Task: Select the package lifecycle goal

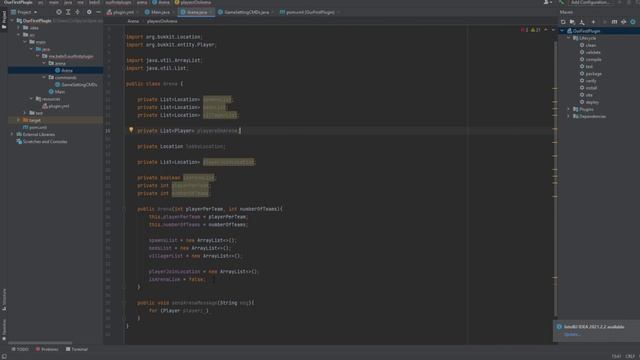Action: tap(590, 74)
